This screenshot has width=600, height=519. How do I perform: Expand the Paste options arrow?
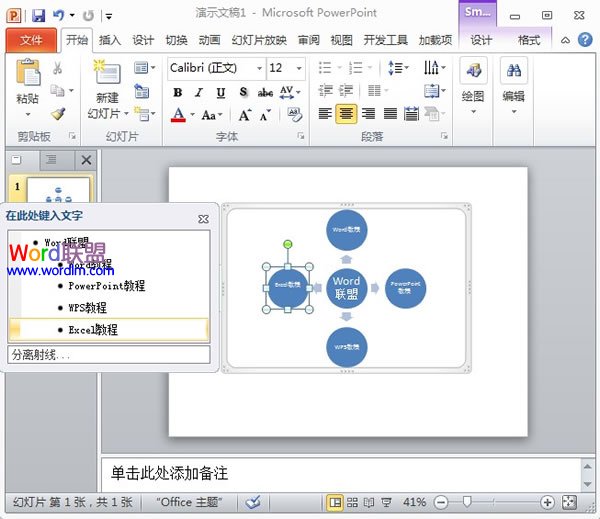(x=28, y=114)
